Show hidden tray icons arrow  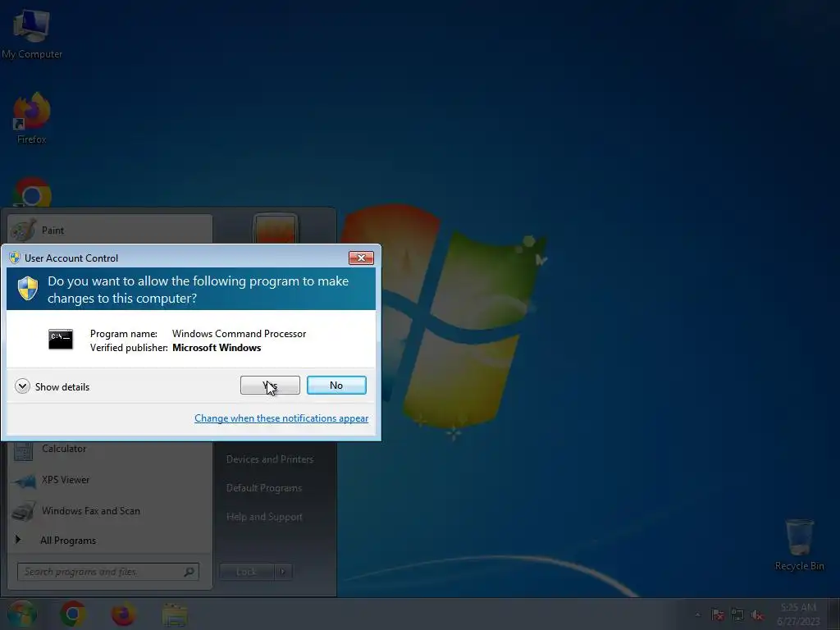[x=697, y=614]
